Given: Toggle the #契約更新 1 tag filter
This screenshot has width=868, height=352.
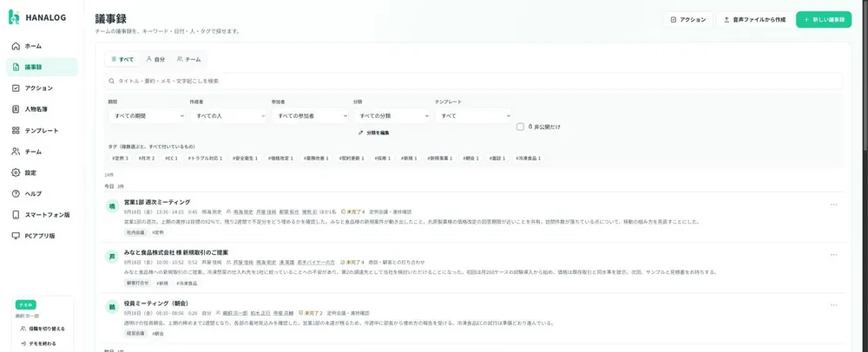Looking at the screenshot, I should (x=352, y=158).
